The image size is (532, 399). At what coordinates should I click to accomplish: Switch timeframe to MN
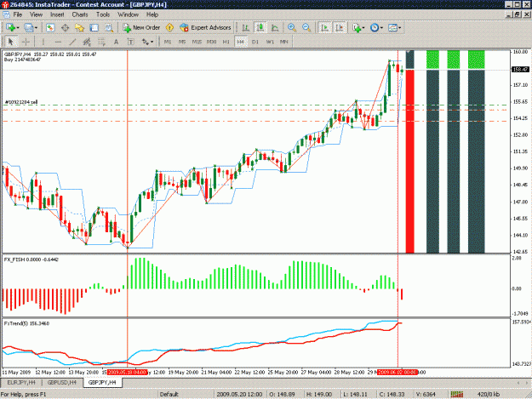284,42
